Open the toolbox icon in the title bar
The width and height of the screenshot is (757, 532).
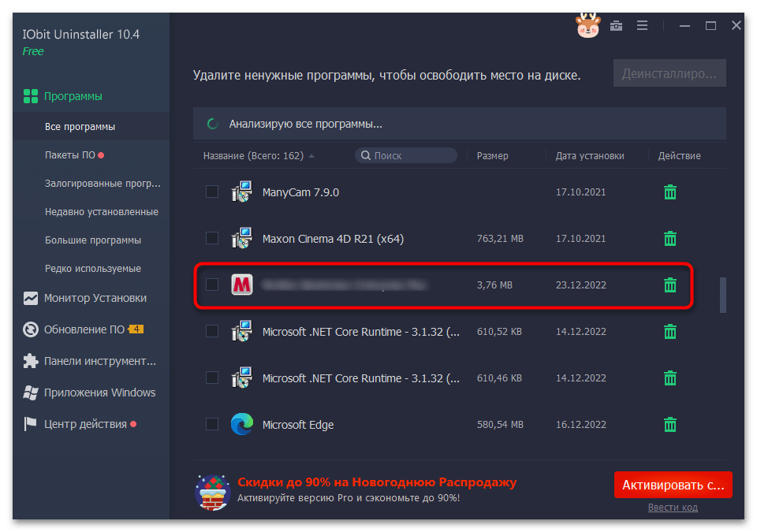coord(616,25)
